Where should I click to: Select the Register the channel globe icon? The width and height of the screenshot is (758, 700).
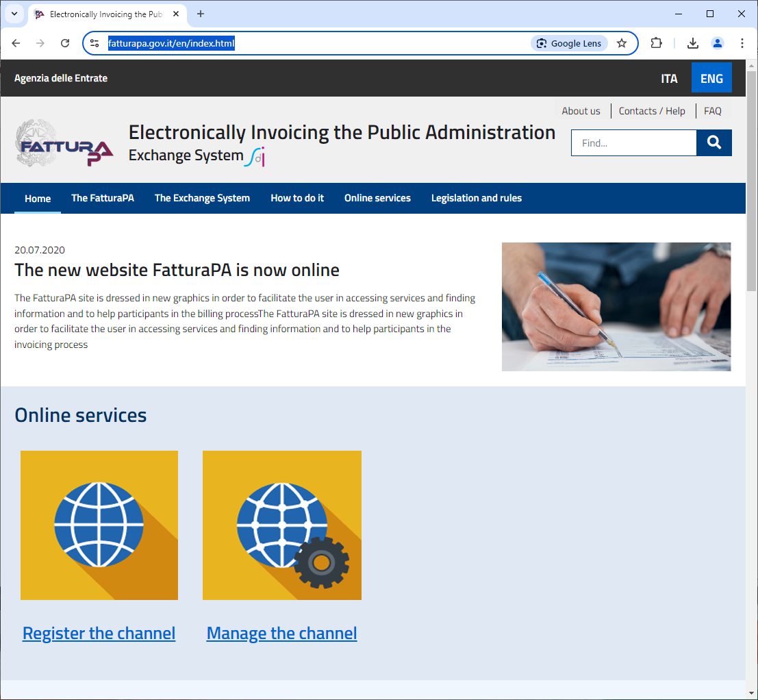pos(99,525)
